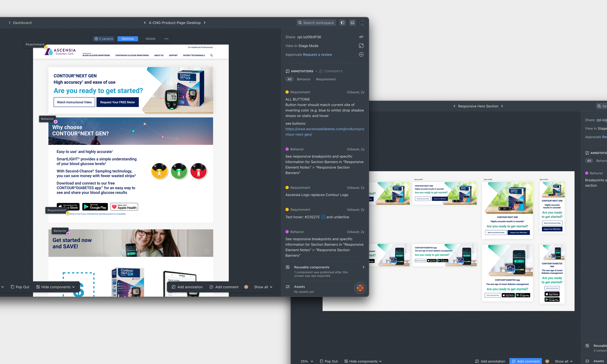Click three-dots more options near Mobile
This screenshot has width=607, height=364.
(166, 39)
